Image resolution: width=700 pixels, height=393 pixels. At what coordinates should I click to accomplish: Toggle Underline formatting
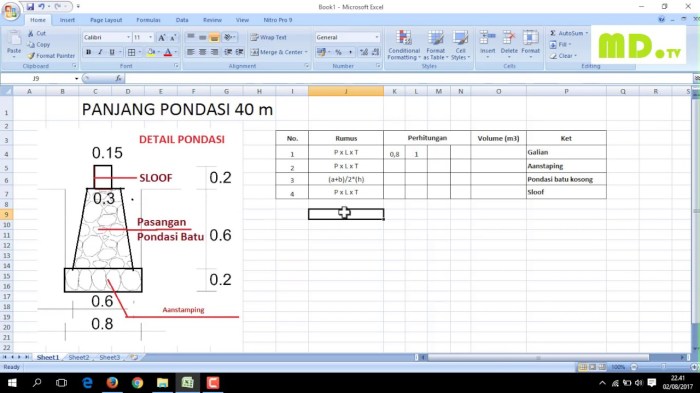(112, 52)
